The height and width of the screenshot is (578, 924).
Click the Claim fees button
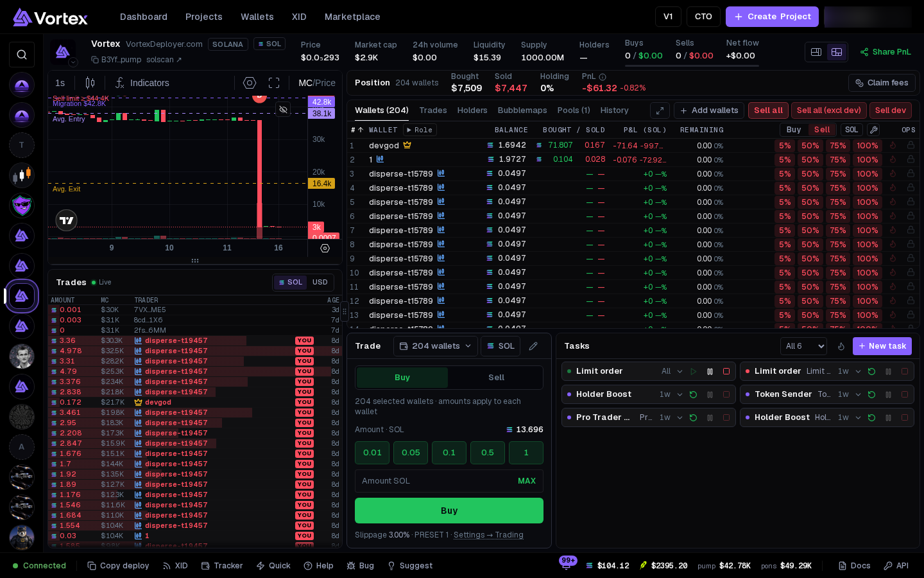[882, 83]
